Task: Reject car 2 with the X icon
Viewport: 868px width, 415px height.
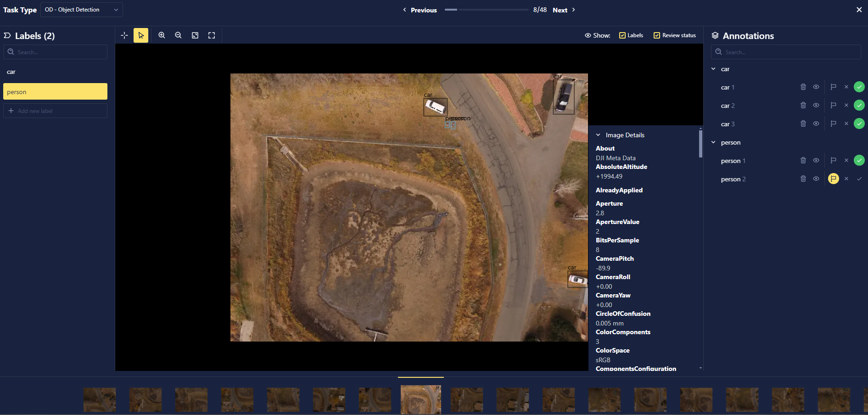Action: pos(846,105)
